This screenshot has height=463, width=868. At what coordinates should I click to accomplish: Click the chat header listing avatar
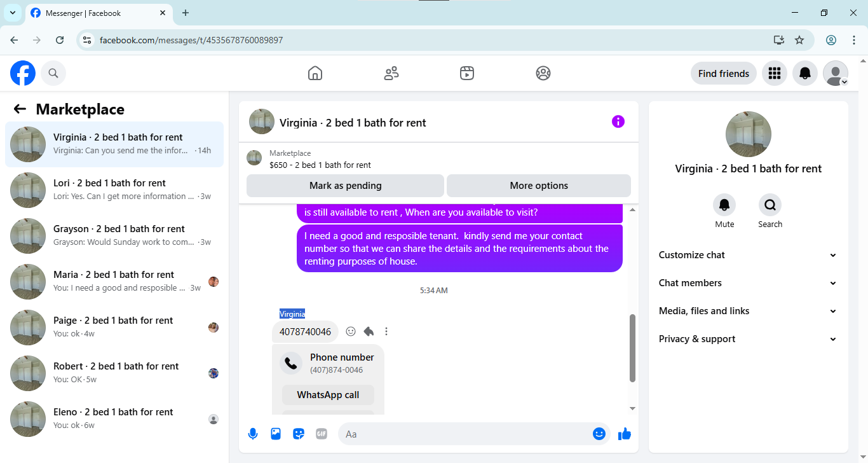[x=262, y=121]
